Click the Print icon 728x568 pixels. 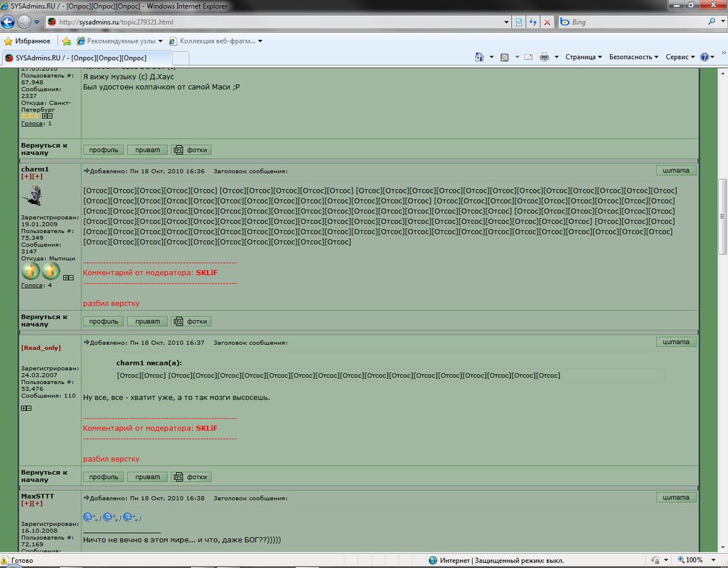click(x=544, y=57)
